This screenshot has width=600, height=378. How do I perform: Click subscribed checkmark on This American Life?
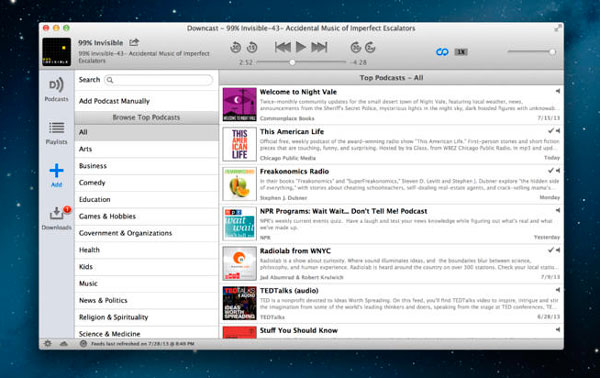[551, 131]
